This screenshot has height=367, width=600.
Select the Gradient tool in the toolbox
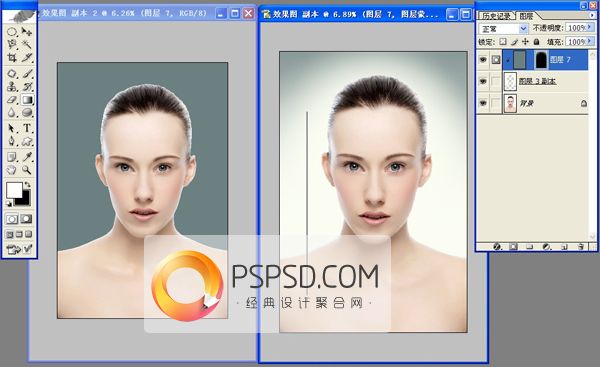pos(27,100)
